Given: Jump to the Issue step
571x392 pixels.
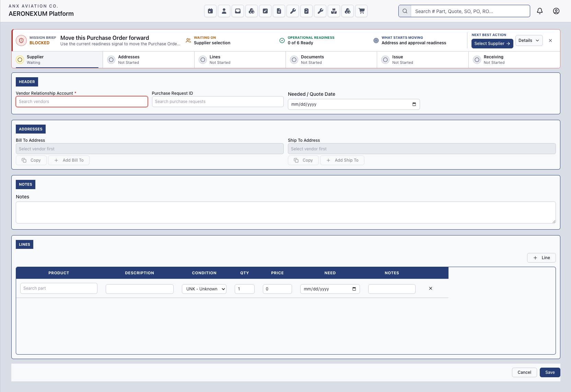Looking at the screenshot, I should point(422,60).
